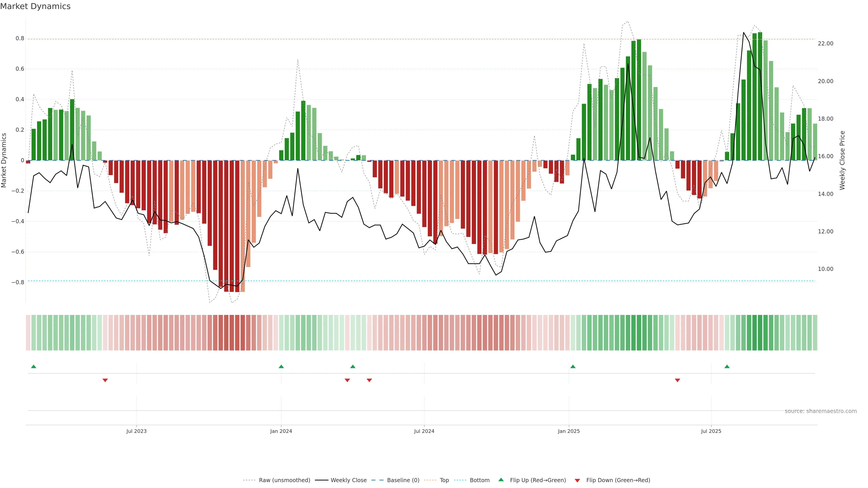Click the Jan 2025 x-axis label
868x488 pixels.
[x=569, y=431]
